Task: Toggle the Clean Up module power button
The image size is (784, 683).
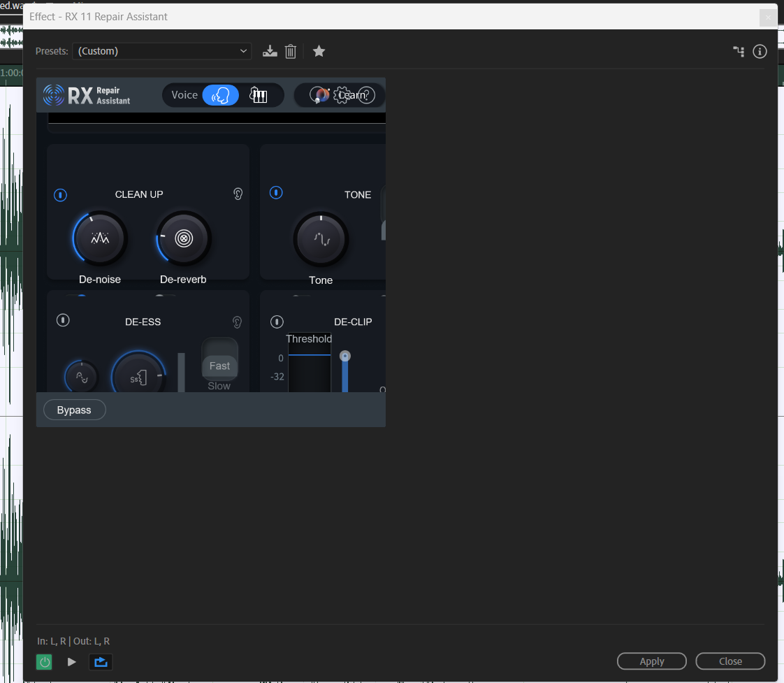Action: (x=60, y=195)
